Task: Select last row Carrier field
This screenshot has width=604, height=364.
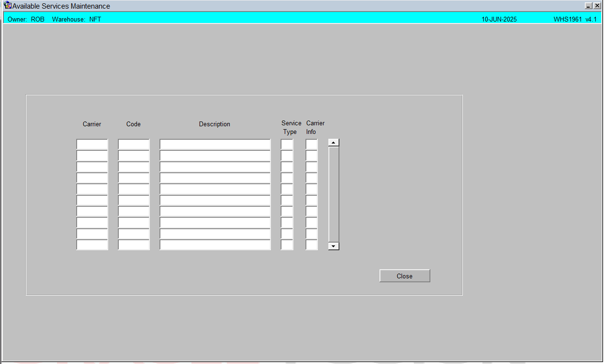Action: coord(92,245)
